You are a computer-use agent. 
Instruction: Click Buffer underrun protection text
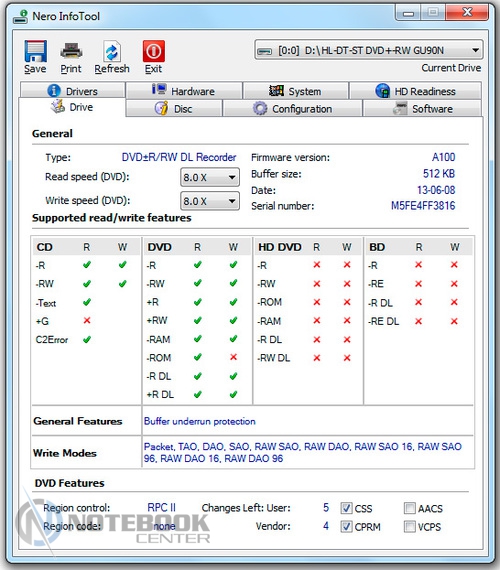(x=200, y=421)
